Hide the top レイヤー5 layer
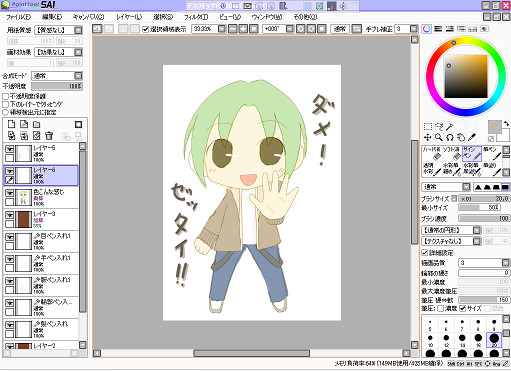Screen dimensions: 511x371 pos(9,149)
